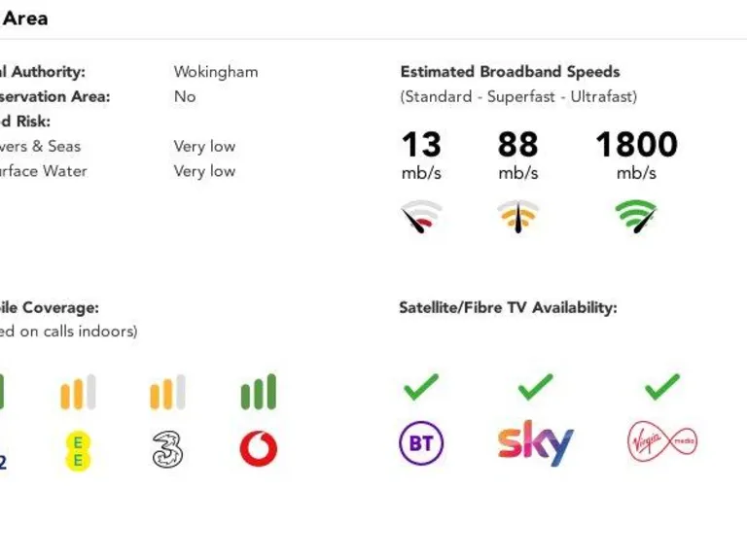Screen dimensions: 747x560
Task: Click the Sky logo
Action: pyautogui.click(x=535, y=443)
